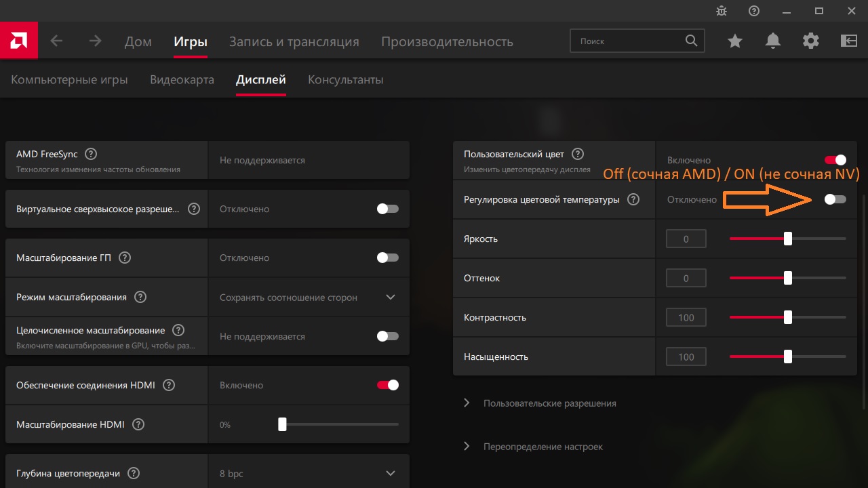Go to Компьютерные игры subtab
Image resolution: width=868 pixels, height=488 pixels.
point(69,80)
